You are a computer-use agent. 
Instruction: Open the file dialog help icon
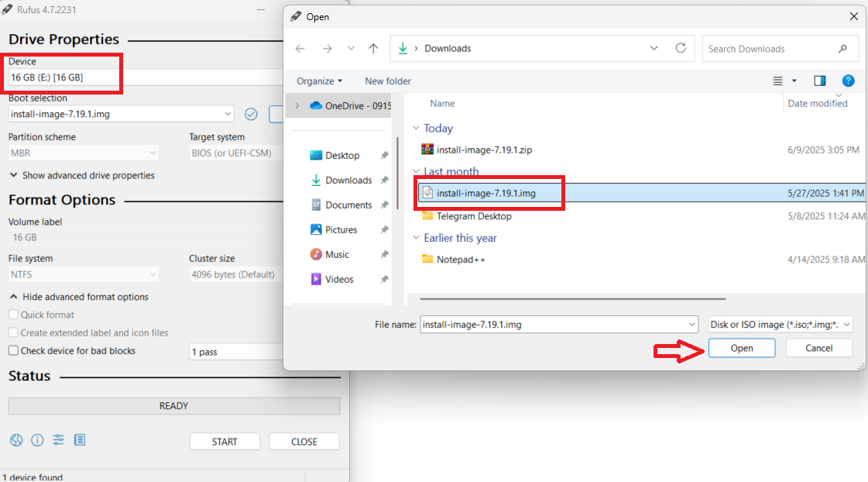click(848, 81)
